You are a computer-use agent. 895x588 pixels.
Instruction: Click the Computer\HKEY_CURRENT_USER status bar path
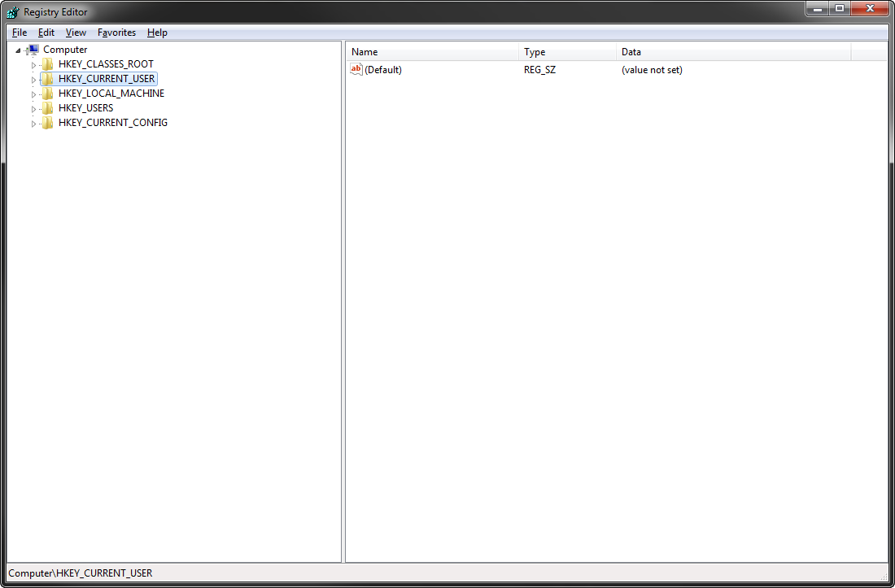pos(81,573)
